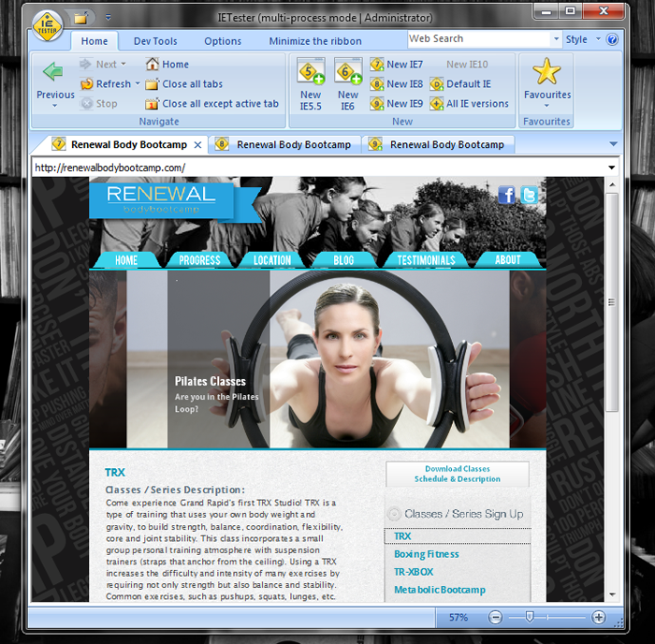Click the New IE6 tab icon
Image resolution: width=655 pixels, height=644 pixels.
tap(348, 73)
